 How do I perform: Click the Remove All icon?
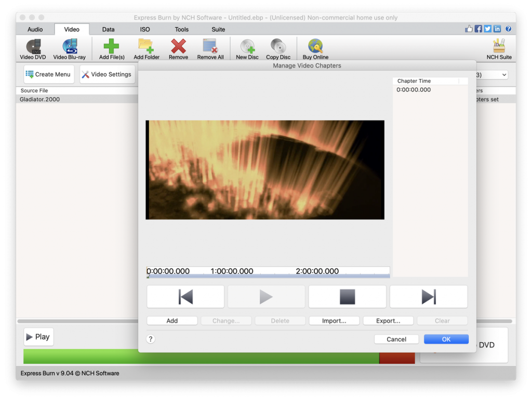[x=210, y=49]
